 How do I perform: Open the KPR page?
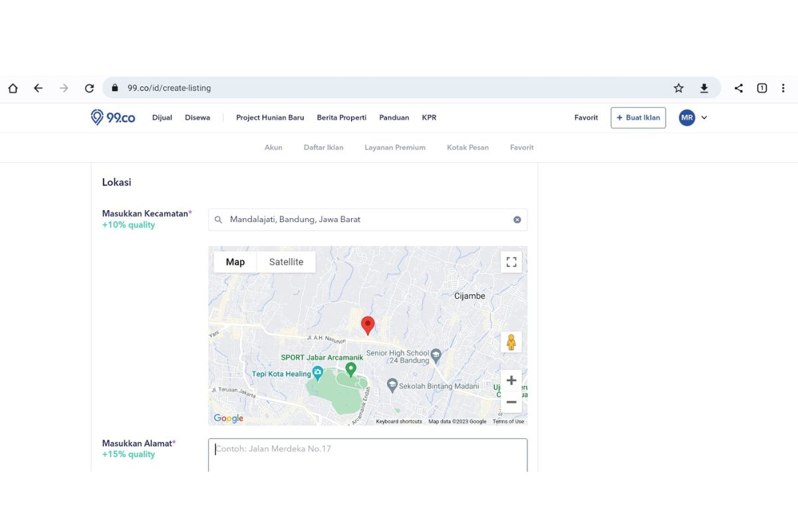coord(430,118)
